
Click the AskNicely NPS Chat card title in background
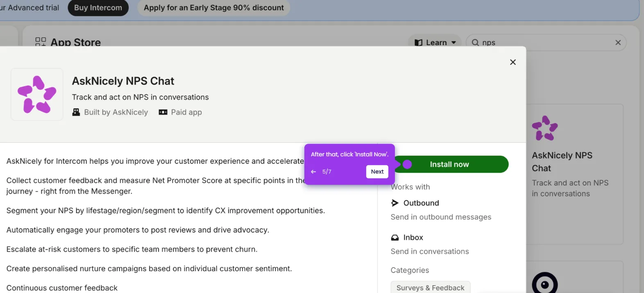pos(562,162)
